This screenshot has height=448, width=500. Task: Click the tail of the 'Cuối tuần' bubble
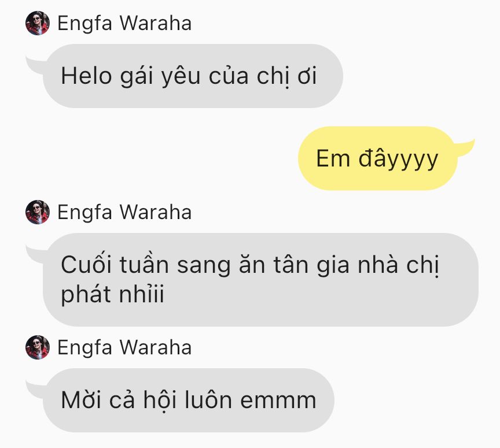coord(35,254)
